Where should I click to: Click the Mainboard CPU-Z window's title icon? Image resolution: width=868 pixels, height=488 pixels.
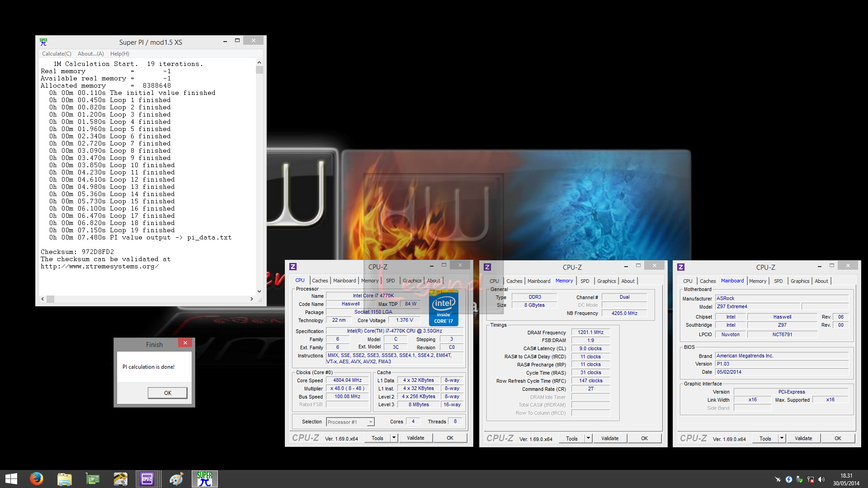coord(681,267)
